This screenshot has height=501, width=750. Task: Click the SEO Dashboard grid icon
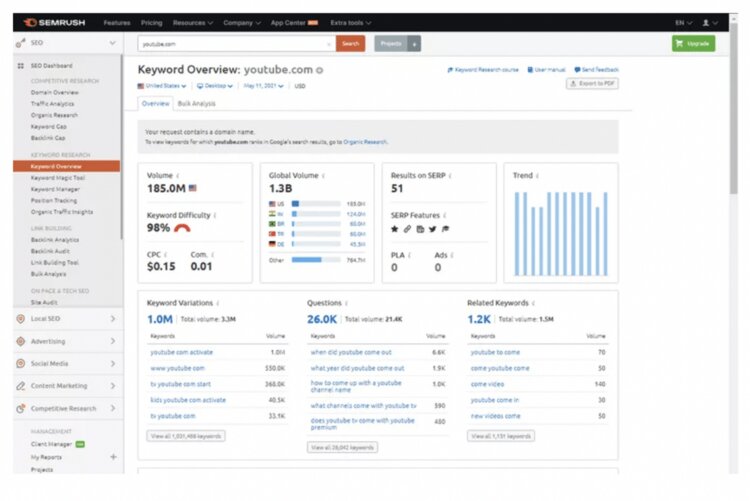pos(21,66)
